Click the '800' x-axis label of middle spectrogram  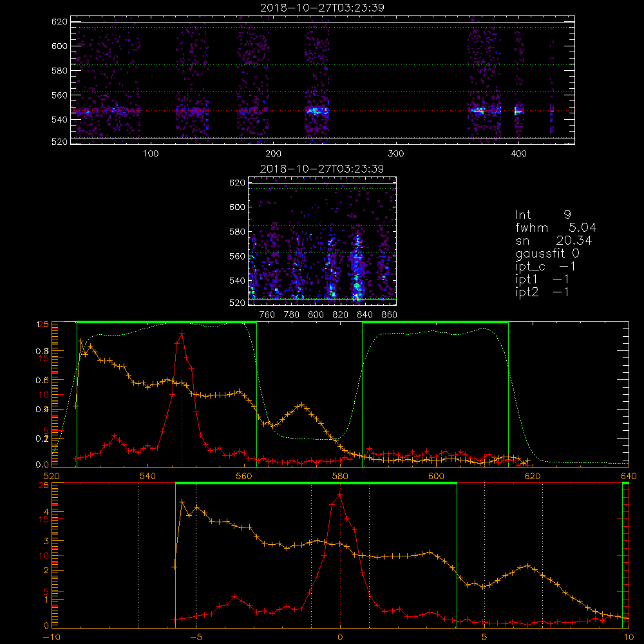[x=316, y=315]
